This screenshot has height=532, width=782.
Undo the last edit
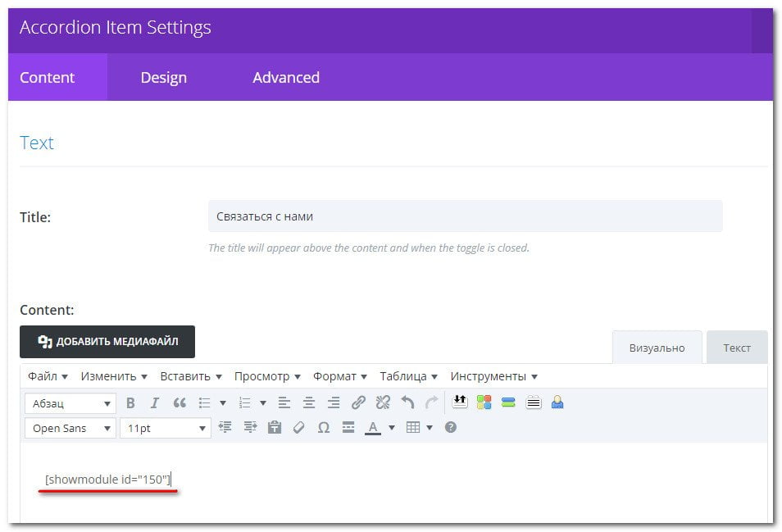(x=407, y=403)
